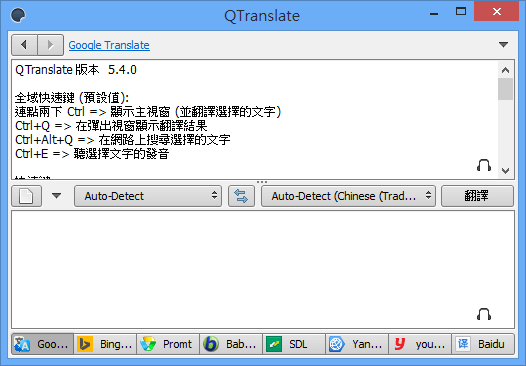Swap translation direction icon
526x366 pixels.
pos(241,196)
